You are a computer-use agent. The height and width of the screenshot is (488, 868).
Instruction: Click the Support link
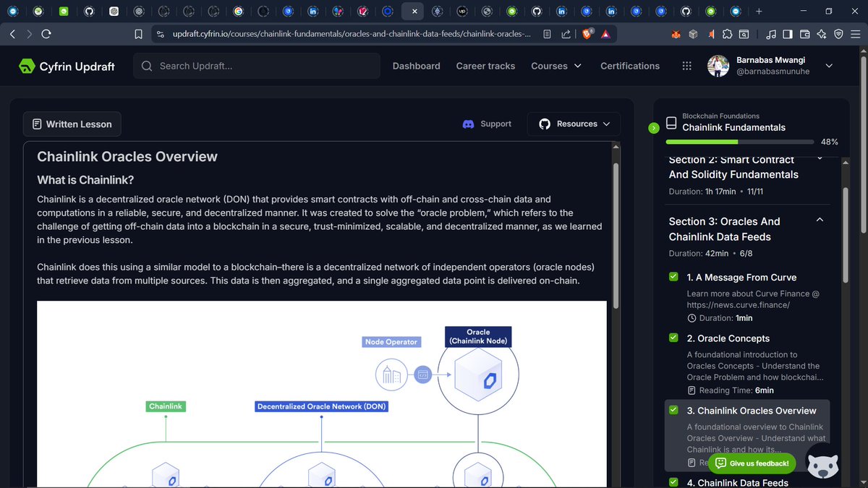pyautogui.click(x=495, y=124)
